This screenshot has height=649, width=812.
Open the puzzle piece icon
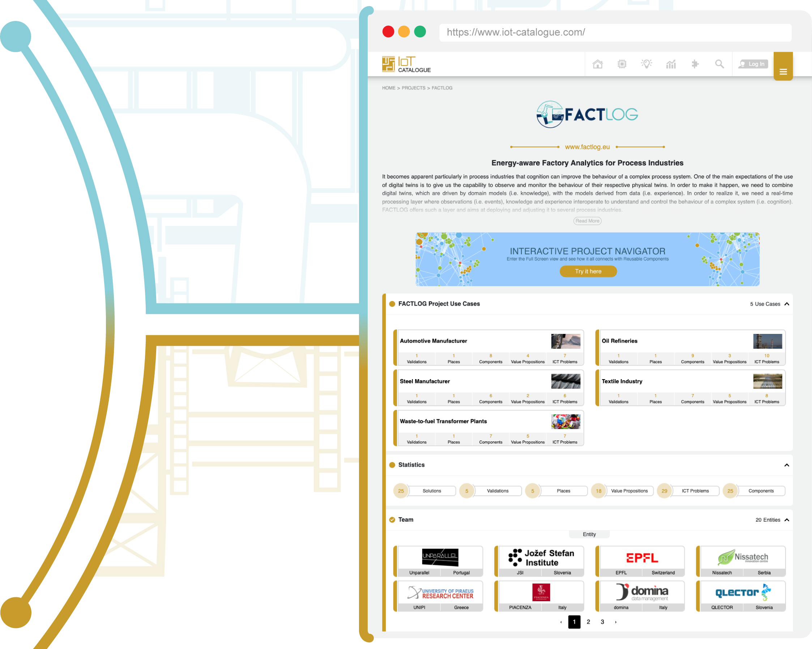pos(695,64)
